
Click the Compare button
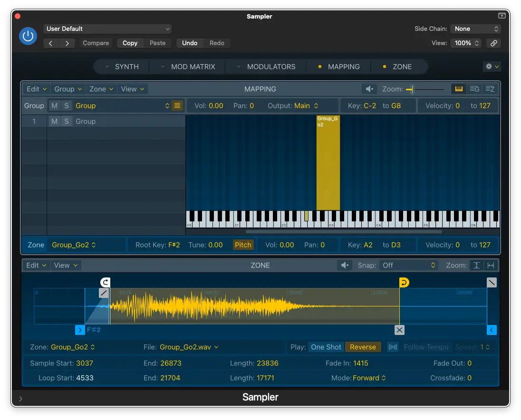tap(96, 43)
